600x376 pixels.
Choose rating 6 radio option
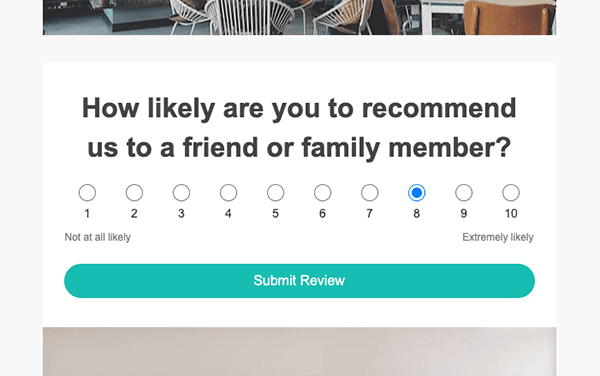[323, 193]
